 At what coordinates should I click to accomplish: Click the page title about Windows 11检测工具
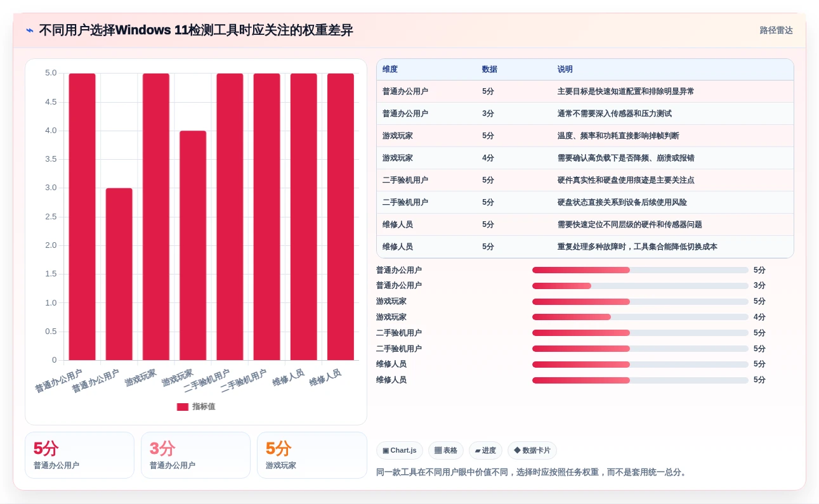click(x=196, y=30)
